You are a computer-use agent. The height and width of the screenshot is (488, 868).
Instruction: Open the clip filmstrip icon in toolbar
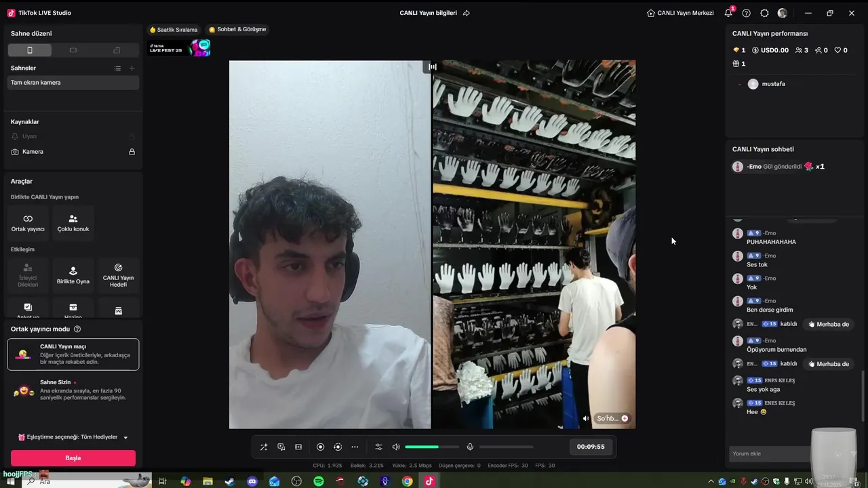[298, 447]
